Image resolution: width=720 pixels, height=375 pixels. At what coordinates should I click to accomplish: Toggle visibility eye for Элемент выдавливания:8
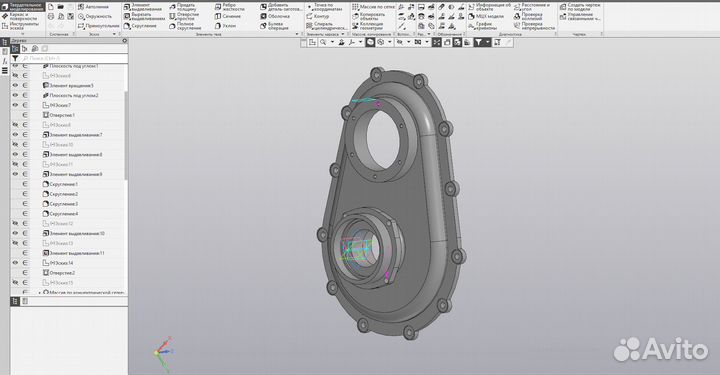click(x=15, y=154)
